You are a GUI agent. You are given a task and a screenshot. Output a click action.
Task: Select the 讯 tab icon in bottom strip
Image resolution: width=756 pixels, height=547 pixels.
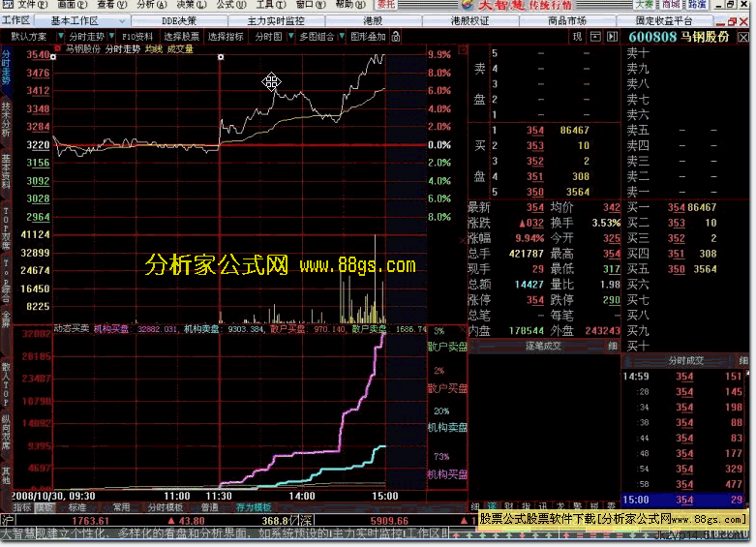click(x=542, y=506)
